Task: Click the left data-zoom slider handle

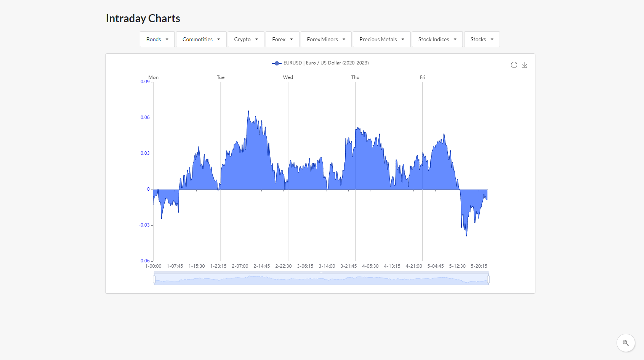Action: coord(154,279)
